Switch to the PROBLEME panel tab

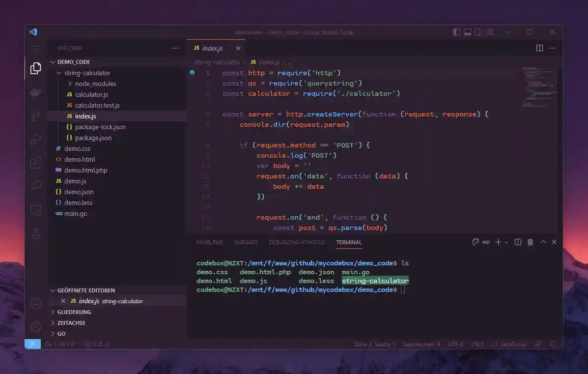coord(209,242)
